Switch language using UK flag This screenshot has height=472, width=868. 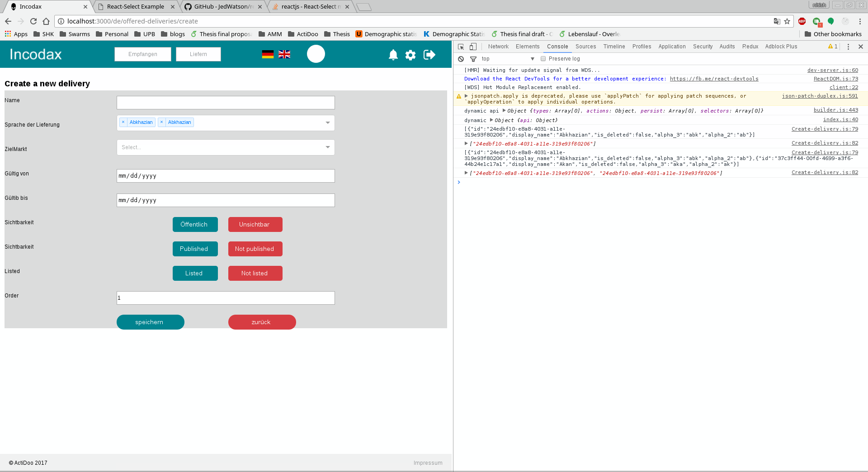[x=284, y=54]
